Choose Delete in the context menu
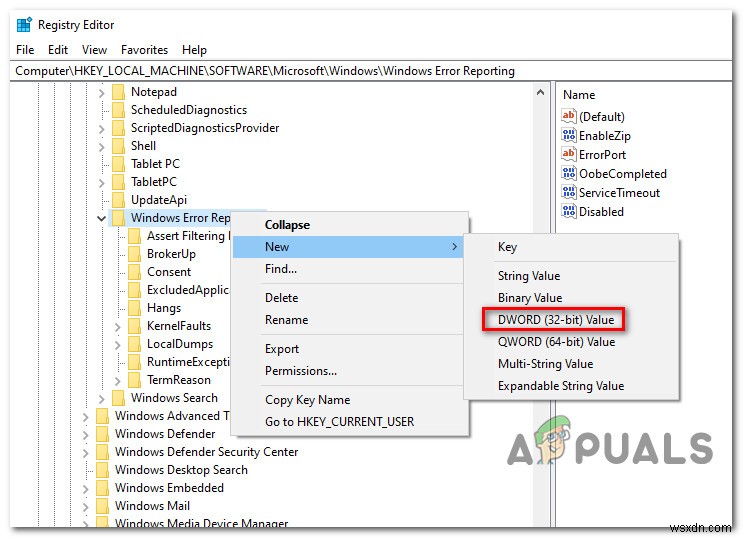 pyautogui.click(x=350, y=298)
